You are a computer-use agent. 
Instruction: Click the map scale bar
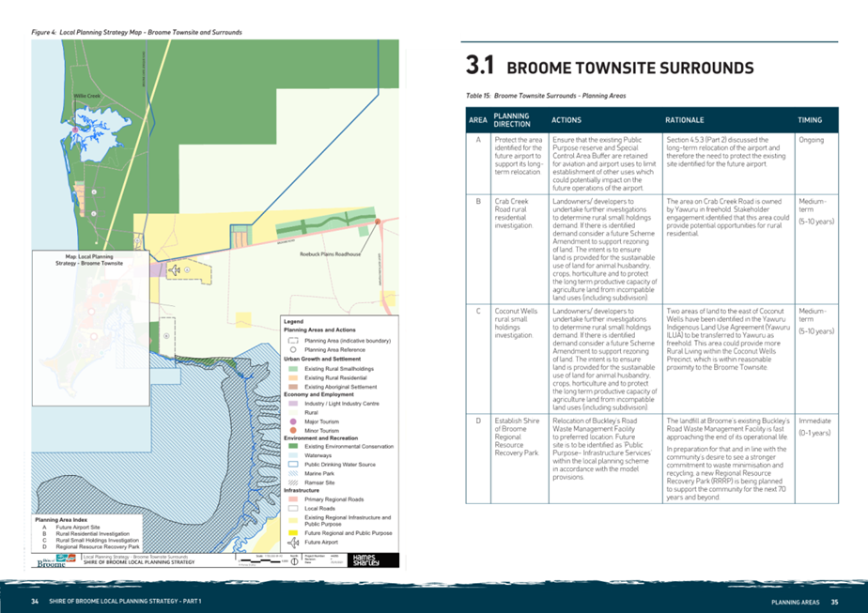[262, 561]
